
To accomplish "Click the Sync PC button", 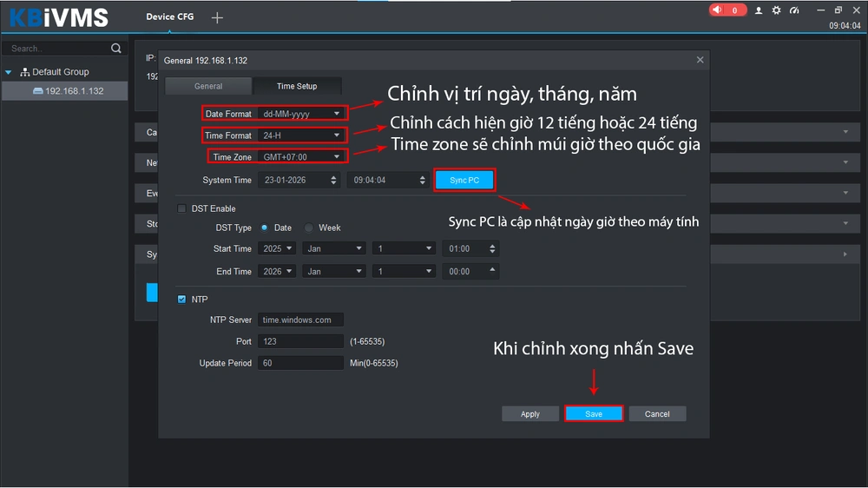I will click(464, 180).
